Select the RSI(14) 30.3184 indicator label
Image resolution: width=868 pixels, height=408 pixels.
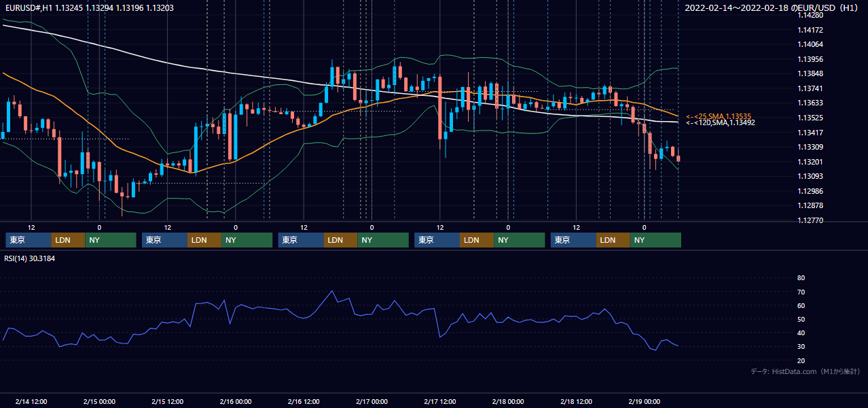(x=29, y=258)
